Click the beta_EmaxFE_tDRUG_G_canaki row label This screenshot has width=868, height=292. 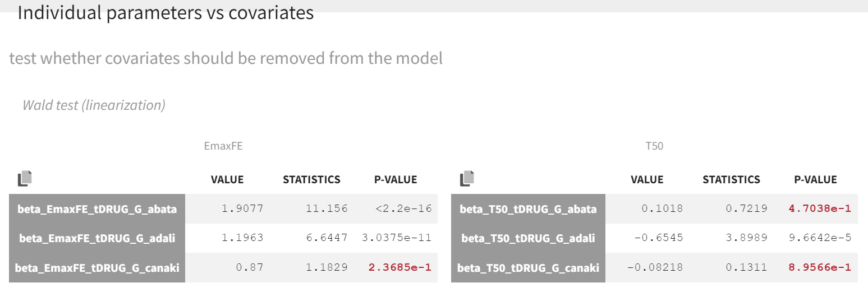point(97,267)
